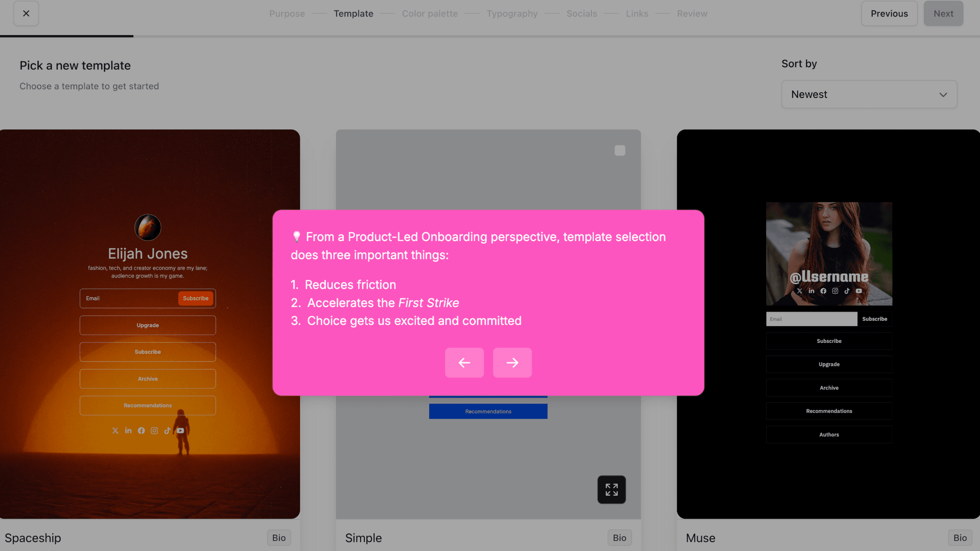Click the YouTube icon on Muse template
Viewport: 980px width, 551px height.
point(859,291)
